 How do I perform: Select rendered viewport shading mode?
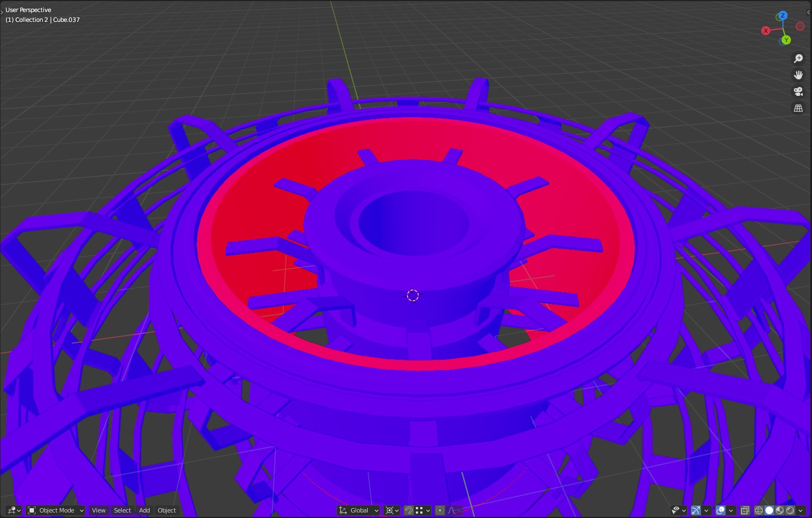pos(790,510)
